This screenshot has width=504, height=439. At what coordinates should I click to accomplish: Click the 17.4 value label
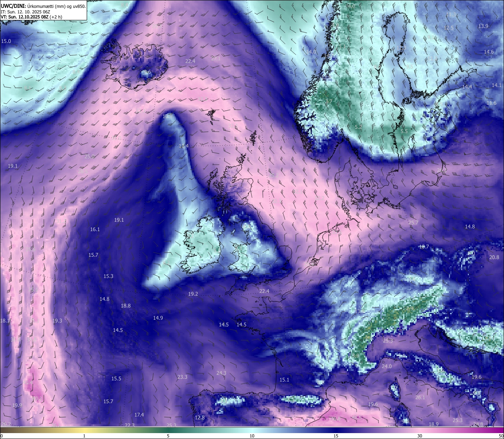coord(139,415)
